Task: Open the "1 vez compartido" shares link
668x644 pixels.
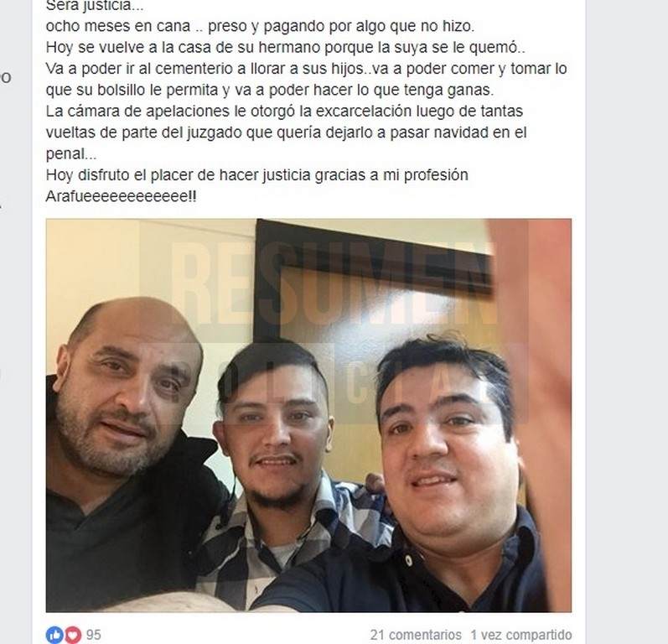Action: [521, 635]
